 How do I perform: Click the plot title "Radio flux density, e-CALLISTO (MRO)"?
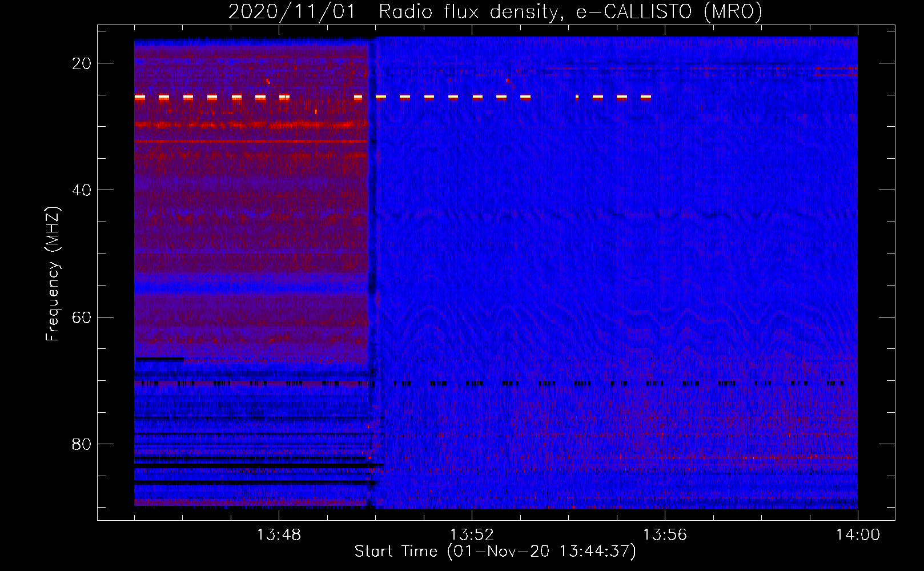[x=571, y=11]
